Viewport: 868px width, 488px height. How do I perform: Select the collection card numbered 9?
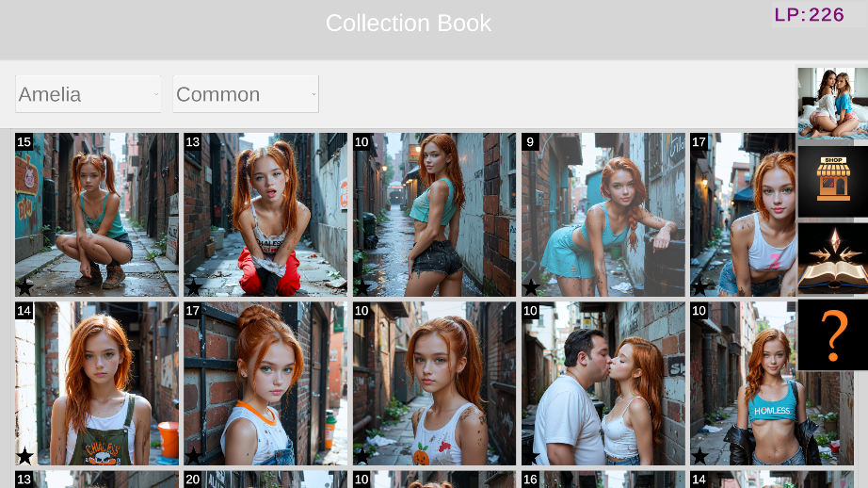603,215
